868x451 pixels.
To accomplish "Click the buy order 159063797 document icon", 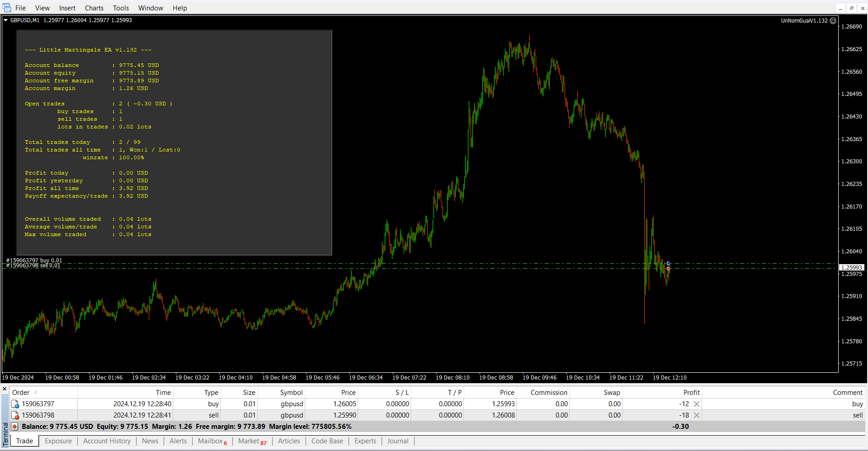I will tap(15, 404).
